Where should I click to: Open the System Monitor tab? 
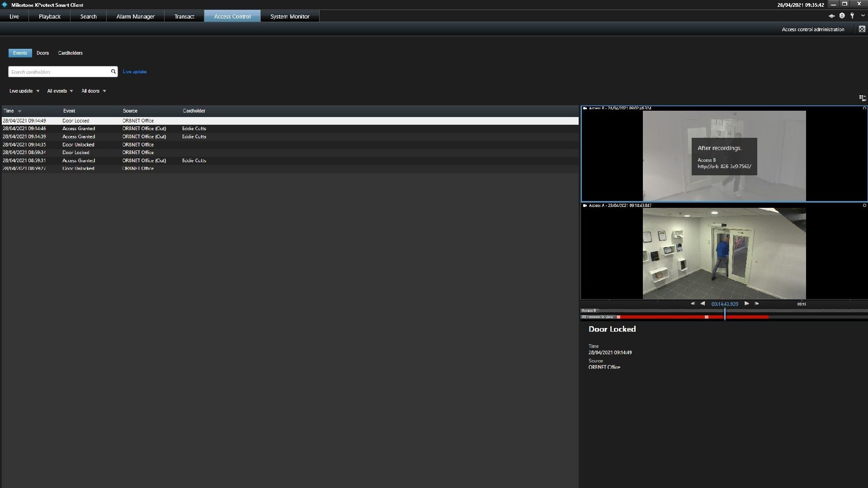click(290, 16)
